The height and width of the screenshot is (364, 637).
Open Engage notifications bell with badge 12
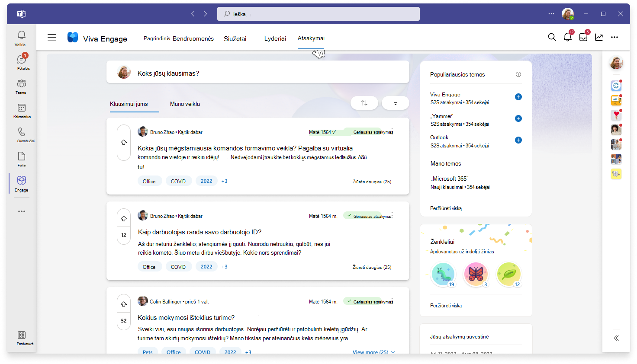(568, 37)
